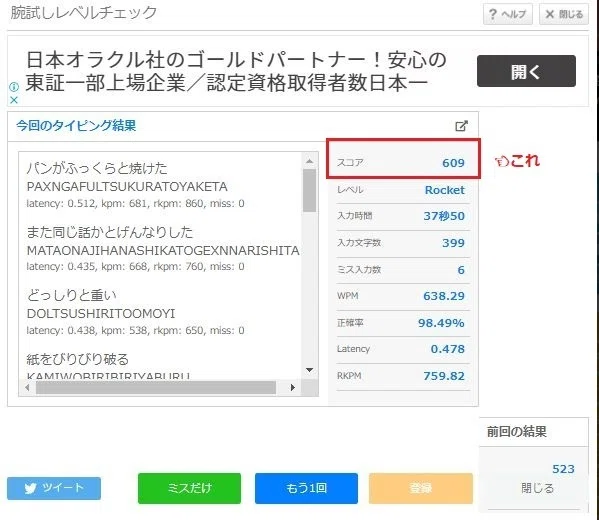Viewport: 599px width, 520px height.
Task: Click stats line with kpm: 538
Action: (x=135, y=330)
